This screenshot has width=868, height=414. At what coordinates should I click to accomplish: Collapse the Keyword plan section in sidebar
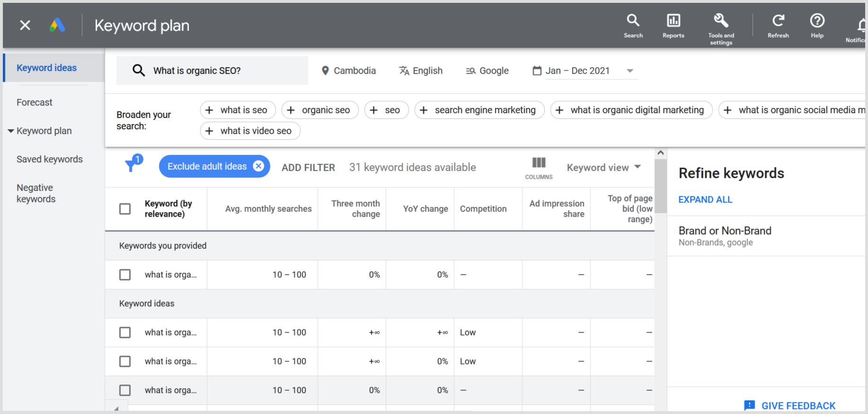(11, 131)
